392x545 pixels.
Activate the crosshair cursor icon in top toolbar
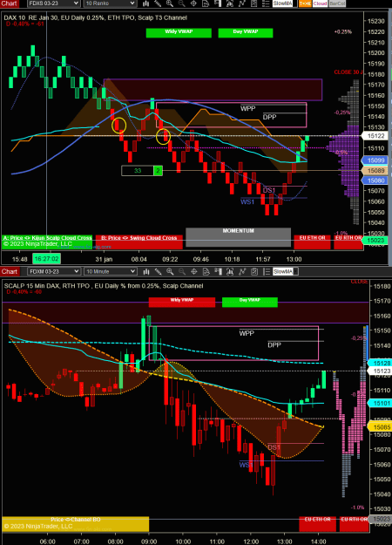193,3
